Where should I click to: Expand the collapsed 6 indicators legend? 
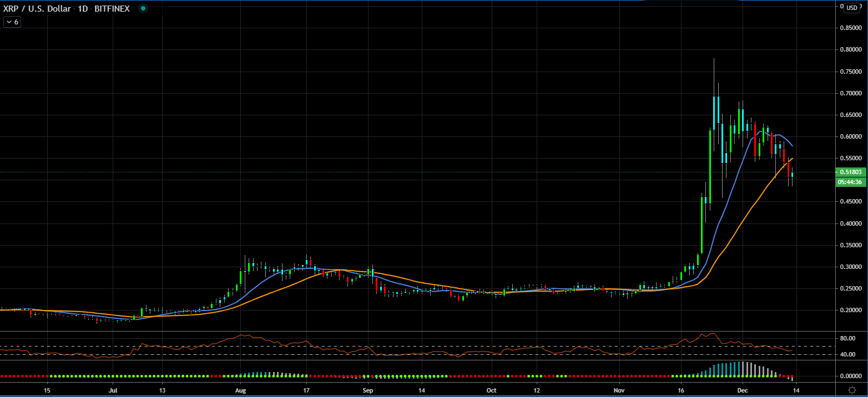coord(12,22)
